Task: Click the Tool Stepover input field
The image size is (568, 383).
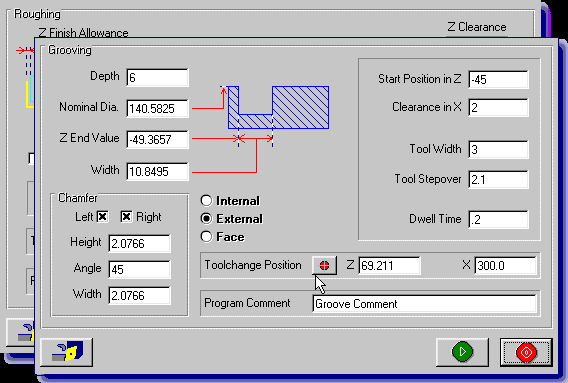Action: (x=498, y=179)
